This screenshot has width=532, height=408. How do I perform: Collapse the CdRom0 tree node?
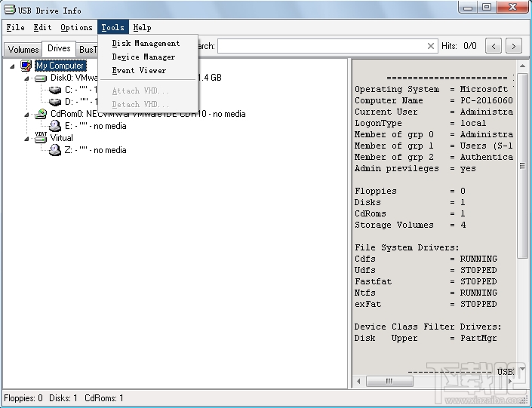(26, 115)
